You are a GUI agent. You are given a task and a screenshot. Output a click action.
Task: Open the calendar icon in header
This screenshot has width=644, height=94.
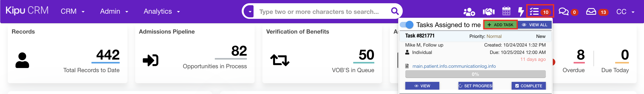(506, 11)
